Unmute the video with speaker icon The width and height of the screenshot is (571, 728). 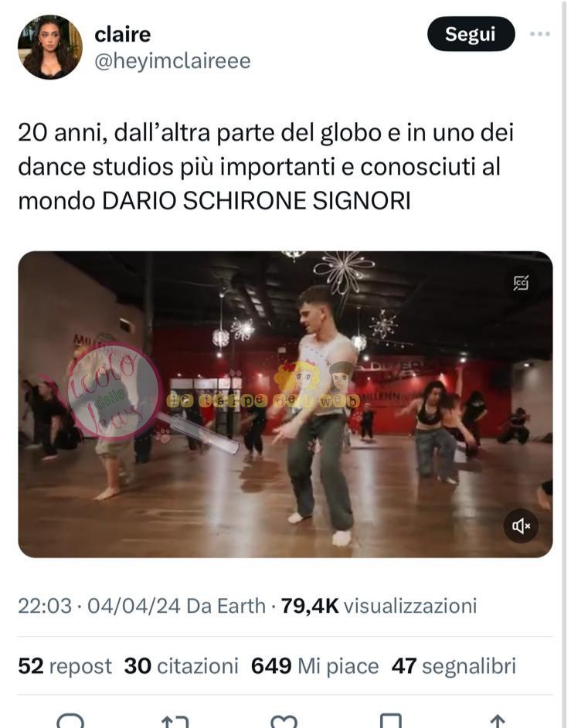521,526
